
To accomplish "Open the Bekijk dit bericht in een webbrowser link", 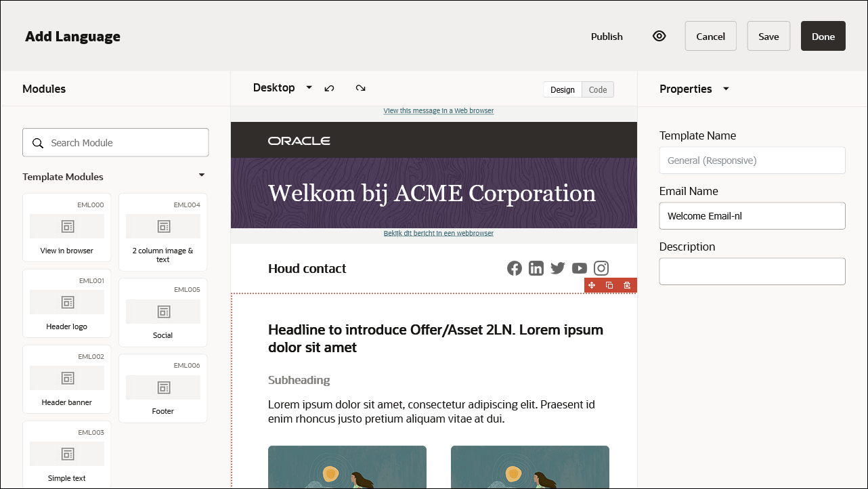I will click(439, 233).
